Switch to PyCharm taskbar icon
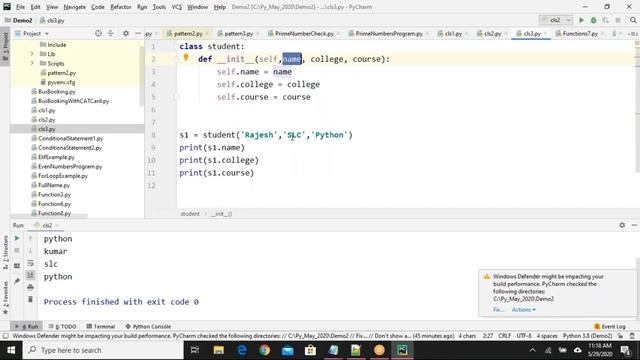This screenshot has height=360, width=640. pos(402,350)
